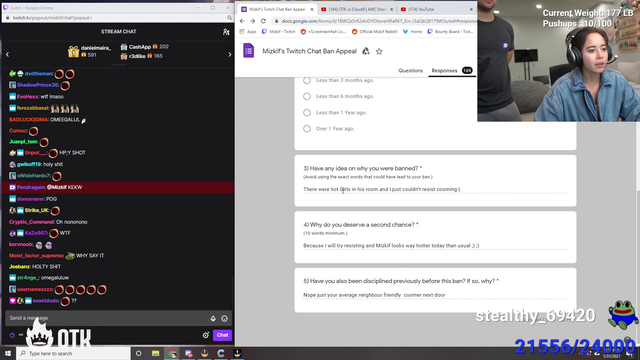Click the question 5 answer starting 'Nope just your average'
Image resolution: width=640 pixels, height=360 pixels.
coord(374,295)
